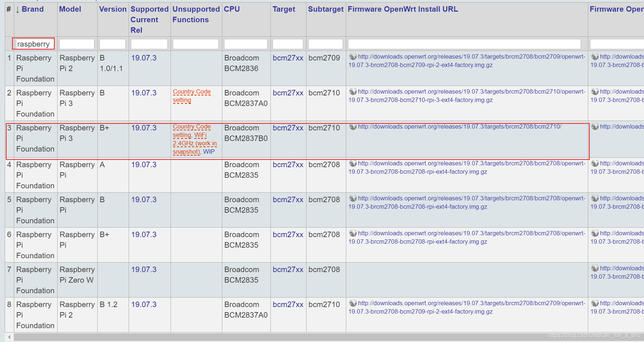
Task: Open WiFi 2.4GHz snapshot link in row 3
Action: click(x=195, y=143)
